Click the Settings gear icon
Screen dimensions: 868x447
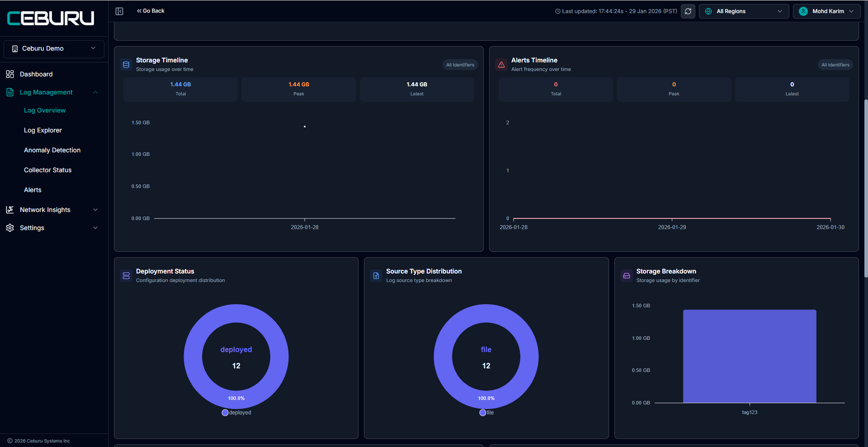[10, 228]
